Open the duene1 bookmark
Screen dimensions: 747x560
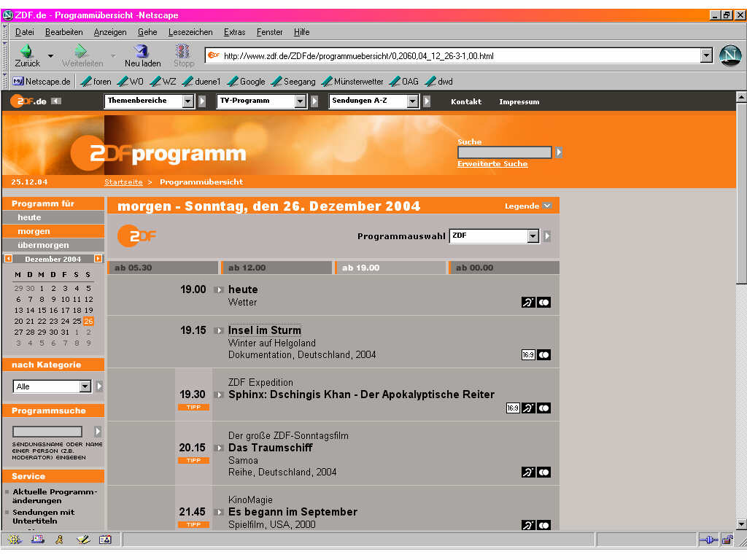[201, 82]
